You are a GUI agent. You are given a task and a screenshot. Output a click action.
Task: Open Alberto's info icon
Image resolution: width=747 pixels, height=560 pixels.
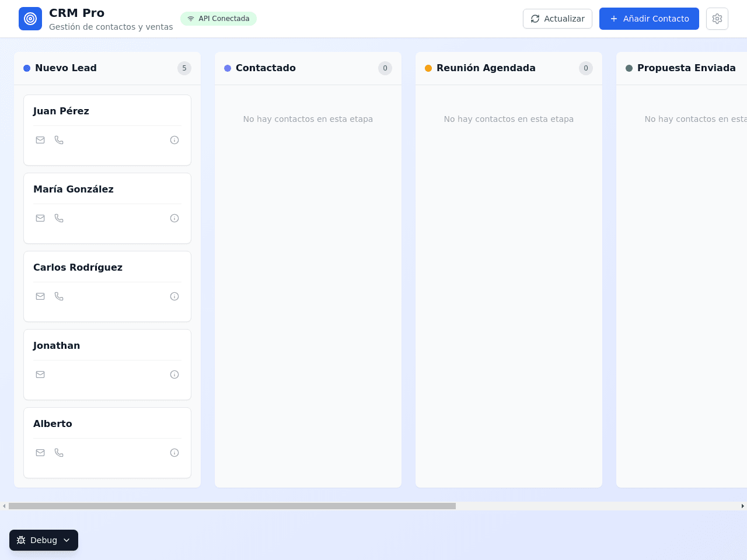click(x=174, y=453)
